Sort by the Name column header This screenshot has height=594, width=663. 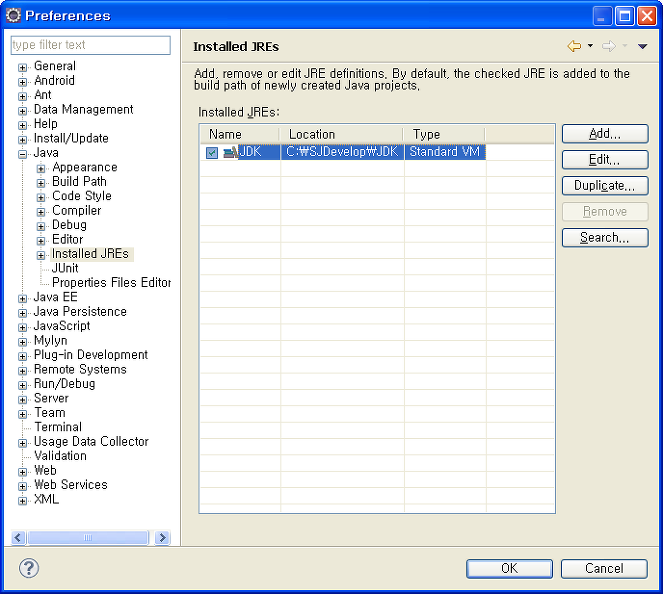pyautogui.click(x=240, y=134)
